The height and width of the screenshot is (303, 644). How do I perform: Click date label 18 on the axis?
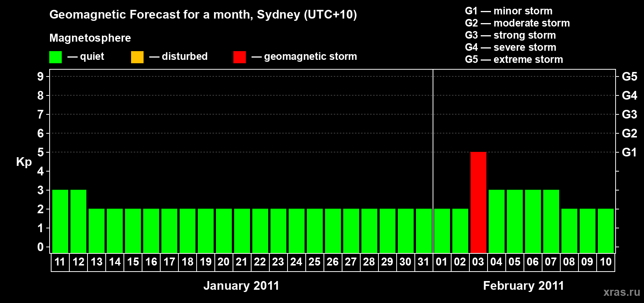[x=188, y=262]
